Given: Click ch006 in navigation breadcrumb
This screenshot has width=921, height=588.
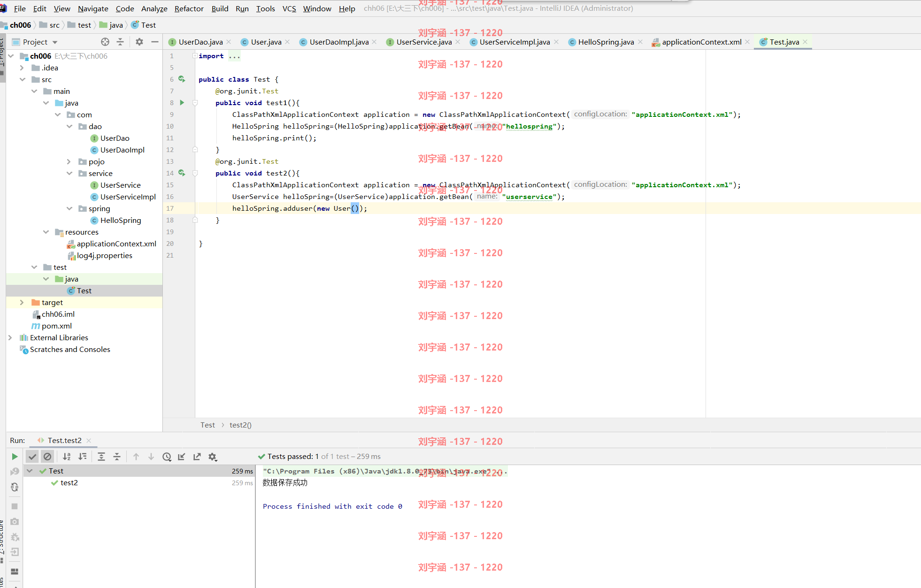Looking at the screenshot, I should pyautogui.click(x=20, y=25).
